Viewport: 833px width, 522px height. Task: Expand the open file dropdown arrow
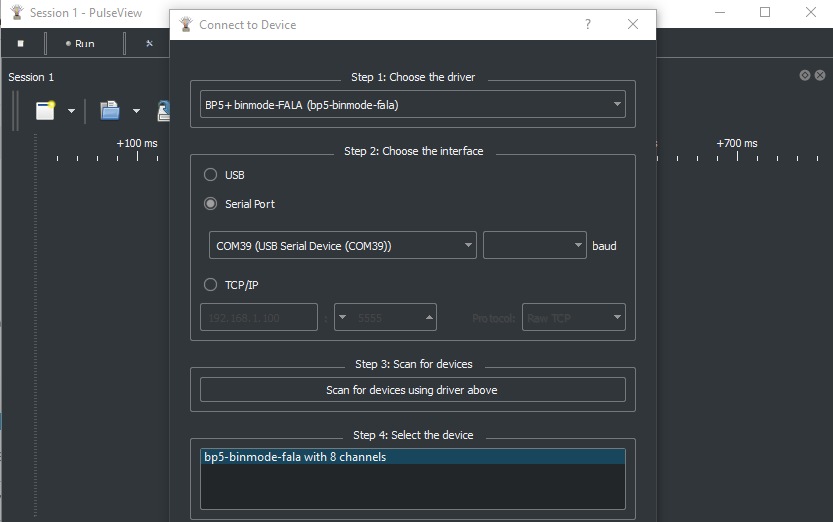click(137, 111)
